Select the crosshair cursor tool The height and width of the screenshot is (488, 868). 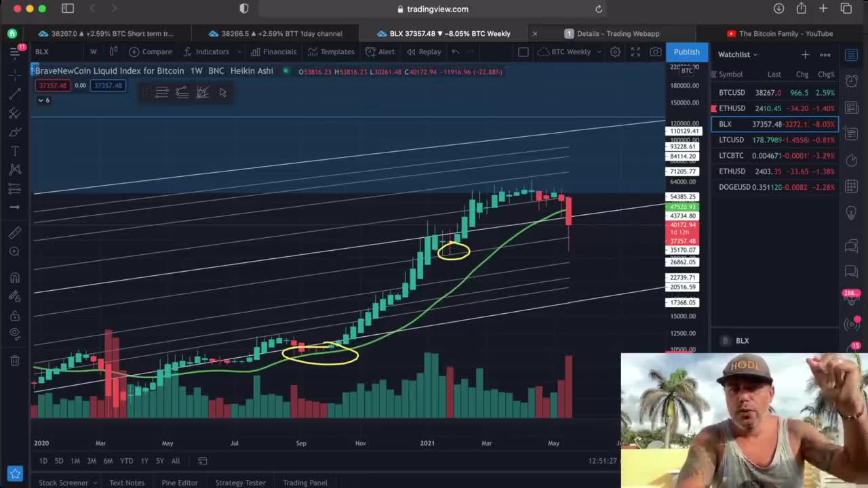pyautogui.click(x=15, y=75)
